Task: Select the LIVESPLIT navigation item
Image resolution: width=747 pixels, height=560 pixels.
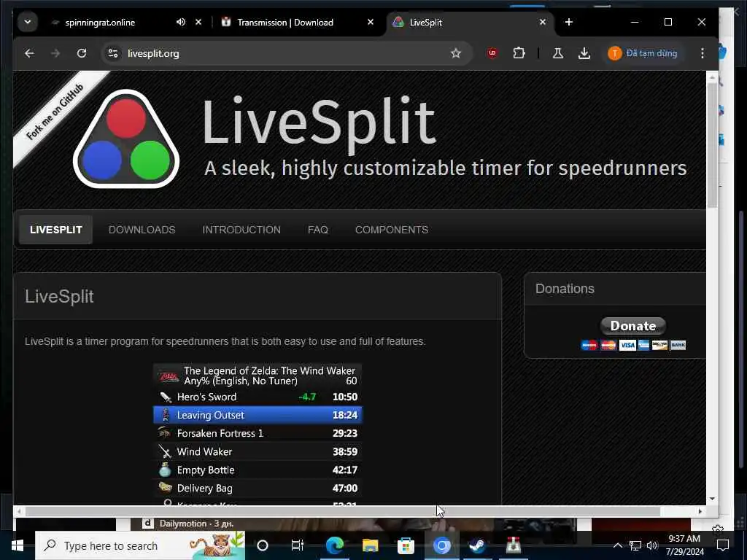Action: [55, 230]
